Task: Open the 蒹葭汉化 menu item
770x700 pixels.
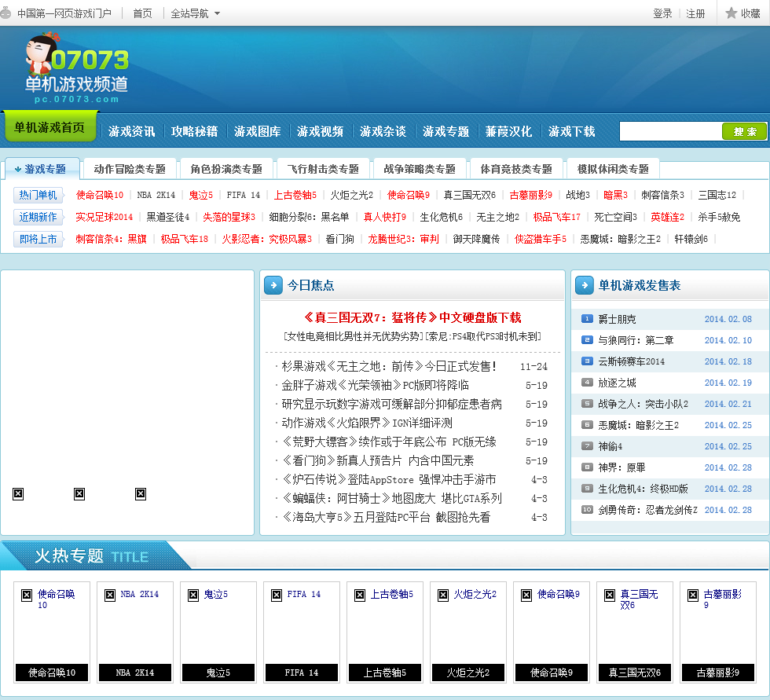Action: pos(509,131)
